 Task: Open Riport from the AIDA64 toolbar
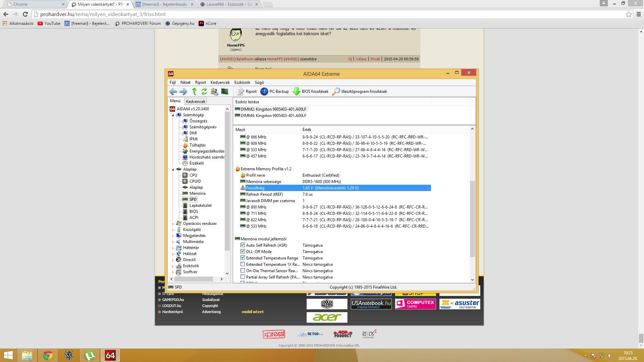247,92
